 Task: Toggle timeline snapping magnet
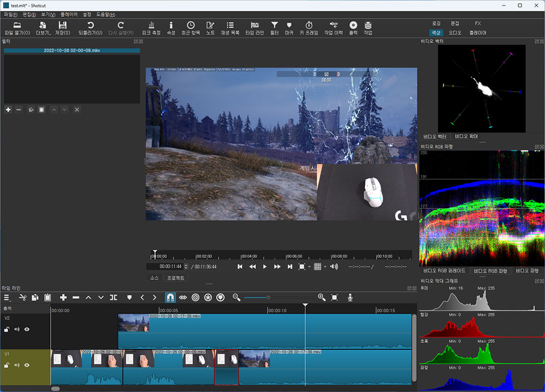pyautogui.click(x=170, y=297)
